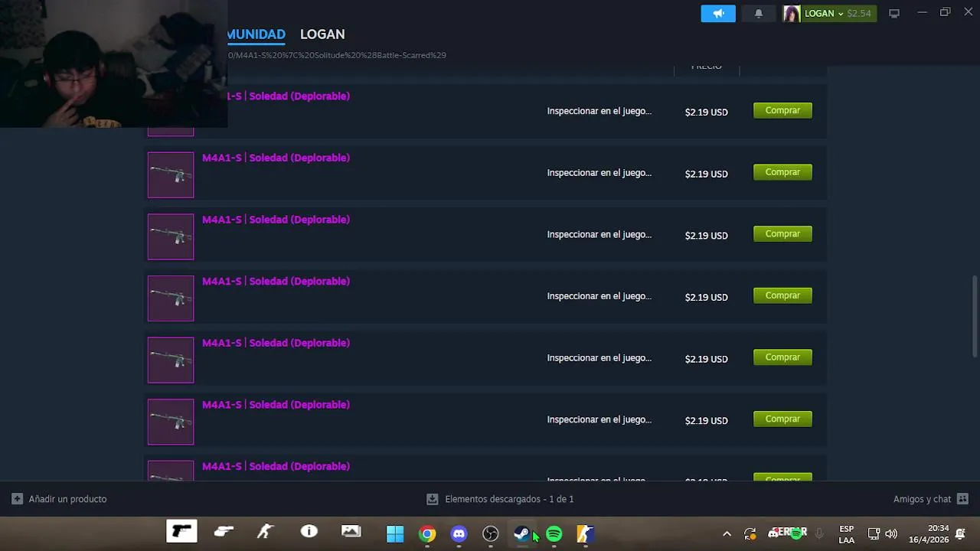Click Comprar on the topmost listing

click(782, 111)
